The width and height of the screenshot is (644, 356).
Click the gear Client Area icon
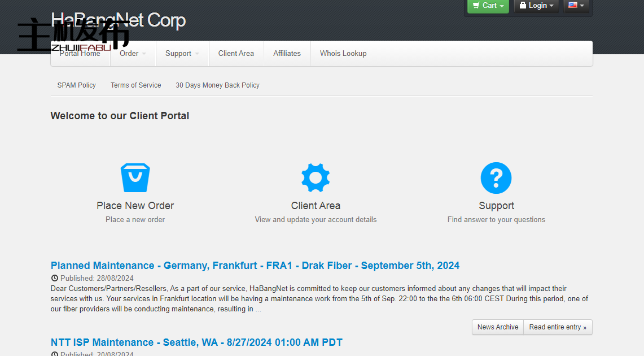[316, 178]
